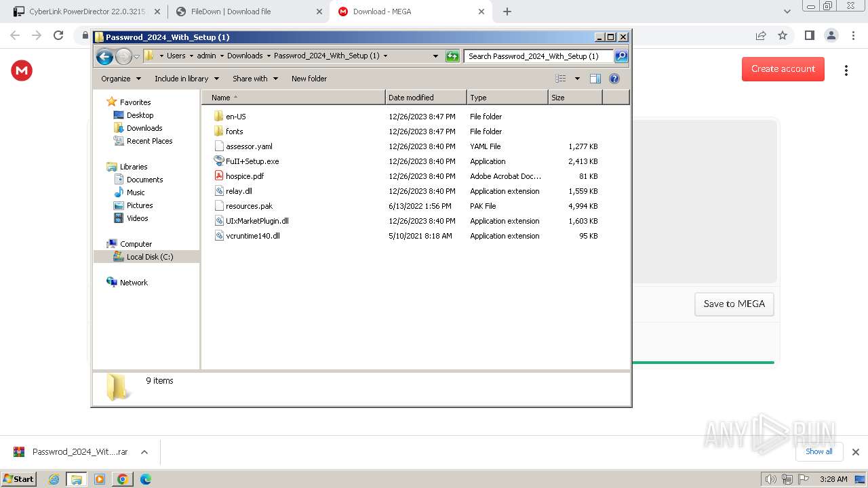Click the Explorer Forward navigation arrow
The height and width of the screenshot is (488, 868).
point(123,57)
